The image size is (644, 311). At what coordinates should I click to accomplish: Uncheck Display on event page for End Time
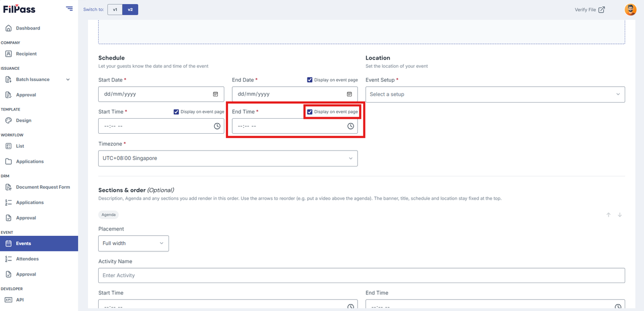[310, 112]
